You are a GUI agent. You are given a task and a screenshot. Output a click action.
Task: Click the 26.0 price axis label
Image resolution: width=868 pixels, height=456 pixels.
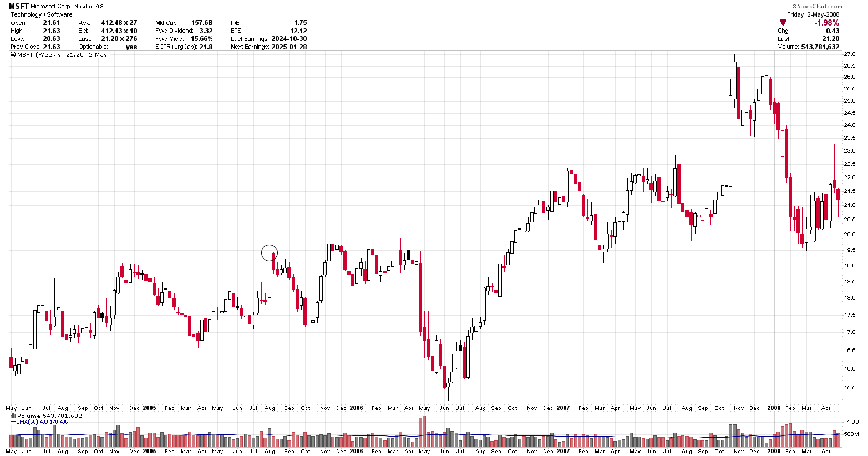coord(850,77)
